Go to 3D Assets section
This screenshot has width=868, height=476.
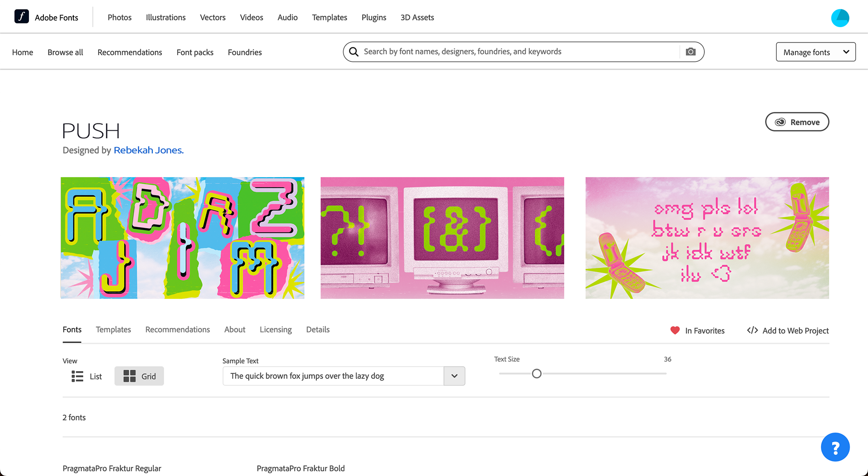(417, 18)
